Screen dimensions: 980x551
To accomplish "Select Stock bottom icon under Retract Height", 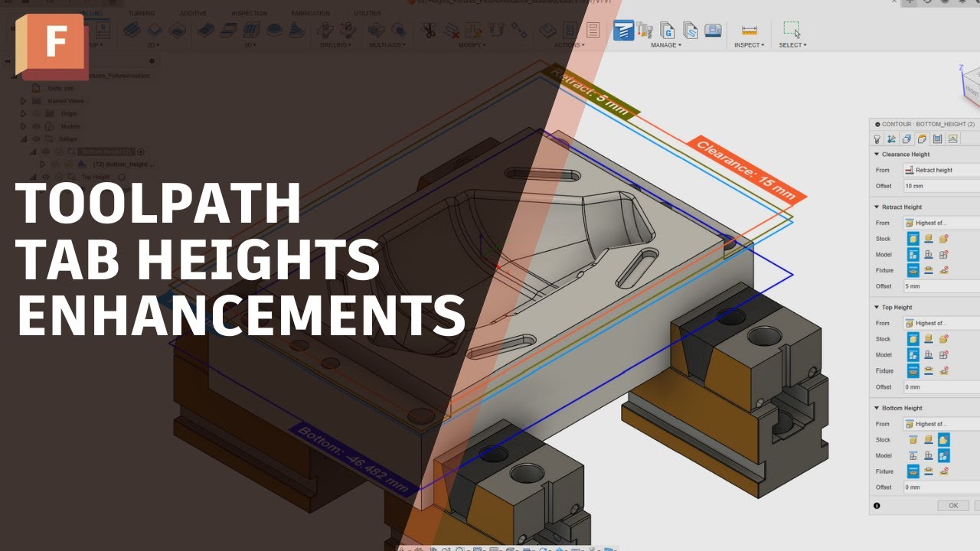I will (929, 239).
